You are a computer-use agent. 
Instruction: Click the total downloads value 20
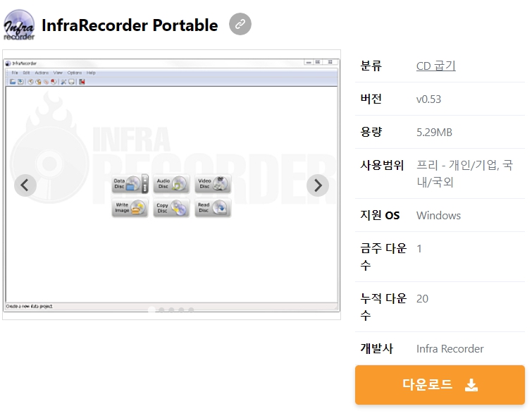tap(422, 298)
